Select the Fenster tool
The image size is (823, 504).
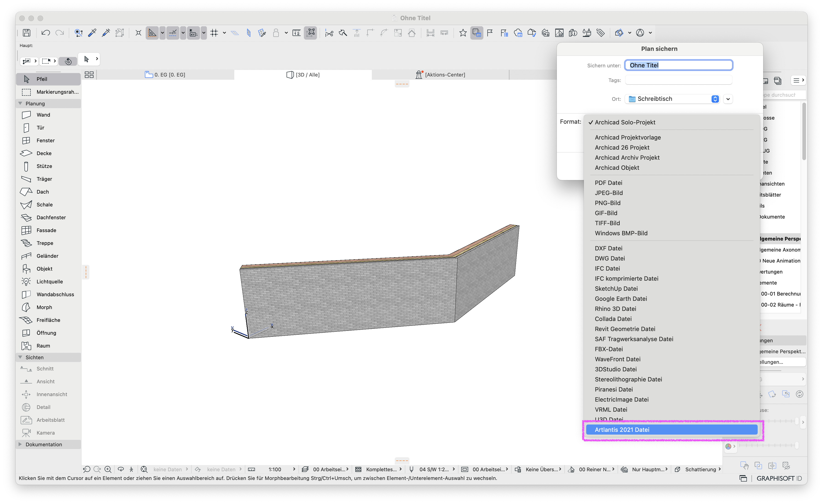[48, 140]
